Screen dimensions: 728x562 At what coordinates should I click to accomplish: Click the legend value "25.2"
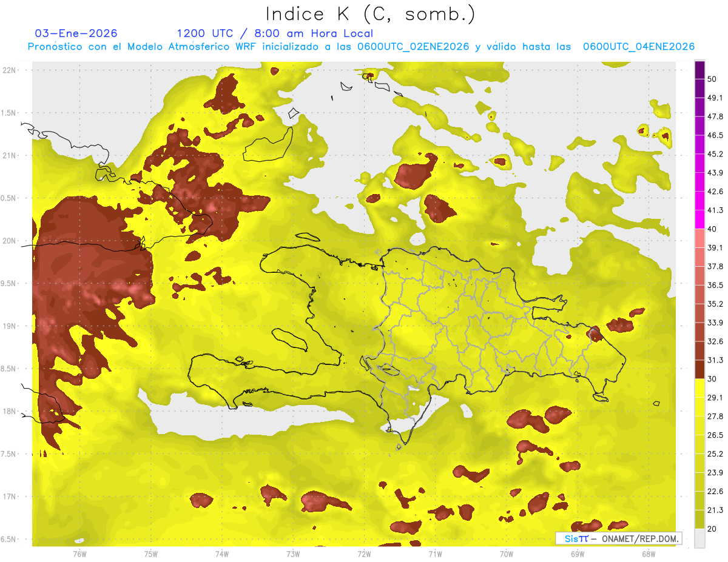tap(716, 454)
